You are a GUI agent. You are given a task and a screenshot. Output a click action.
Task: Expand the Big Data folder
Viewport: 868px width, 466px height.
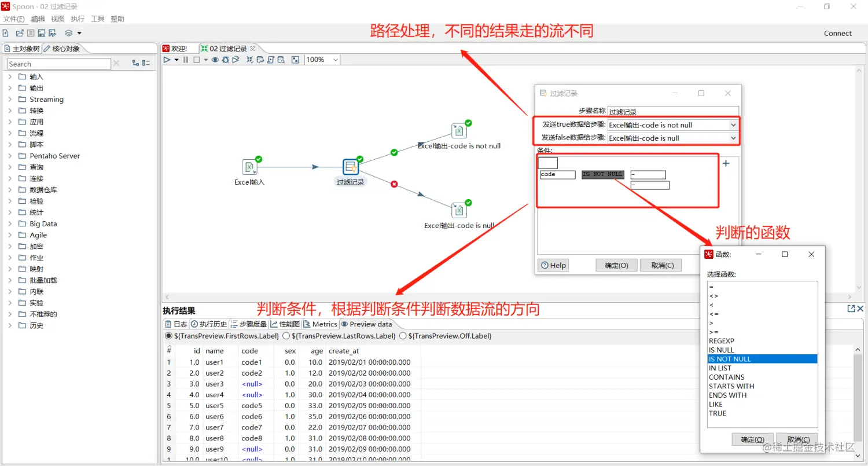point(10,223)
